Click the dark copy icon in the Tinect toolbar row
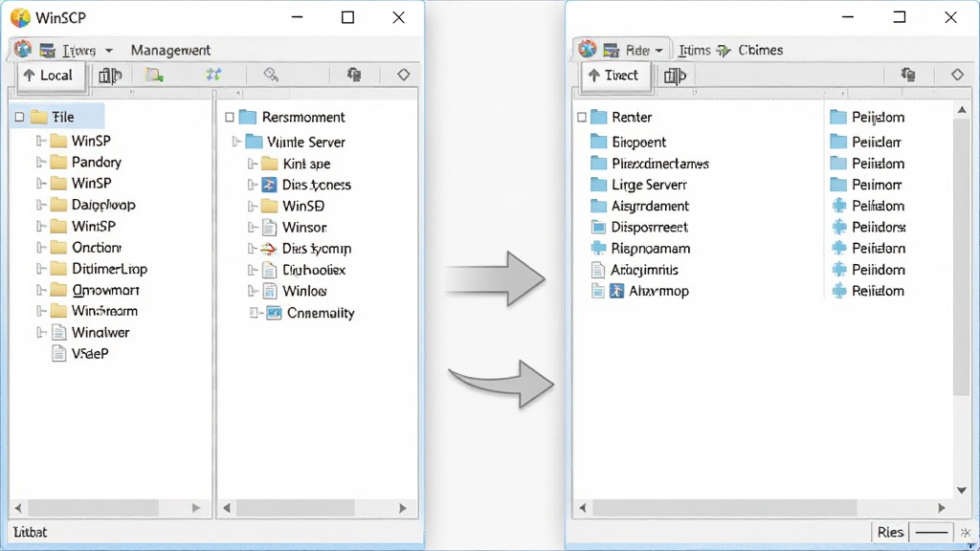 click(x=908, y=75)
